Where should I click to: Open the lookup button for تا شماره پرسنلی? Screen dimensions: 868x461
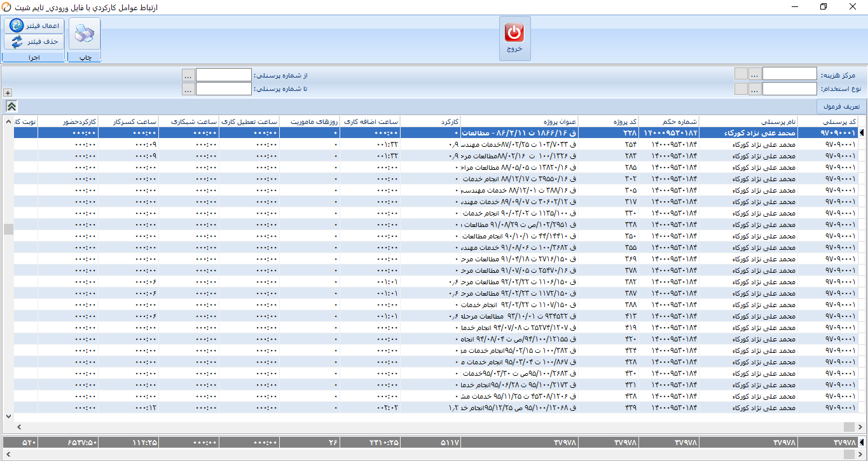pyautogui.click(x=188, y=89)
